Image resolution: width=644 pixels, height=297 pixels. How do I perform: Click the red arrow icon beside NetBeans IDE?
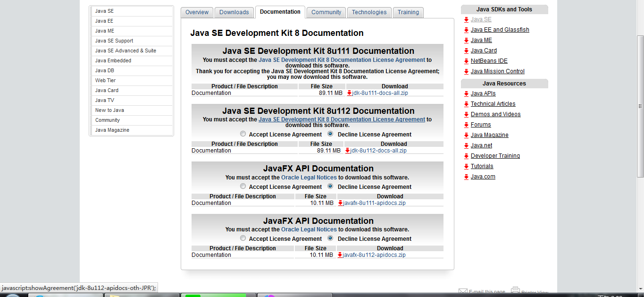466,61
